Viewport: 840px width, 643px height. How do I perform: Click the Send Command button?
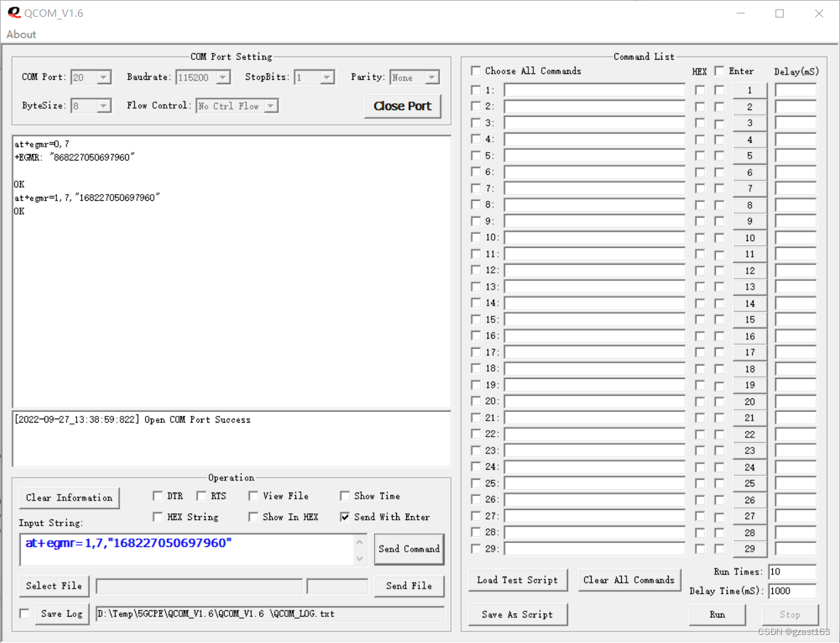coord(409,549)
